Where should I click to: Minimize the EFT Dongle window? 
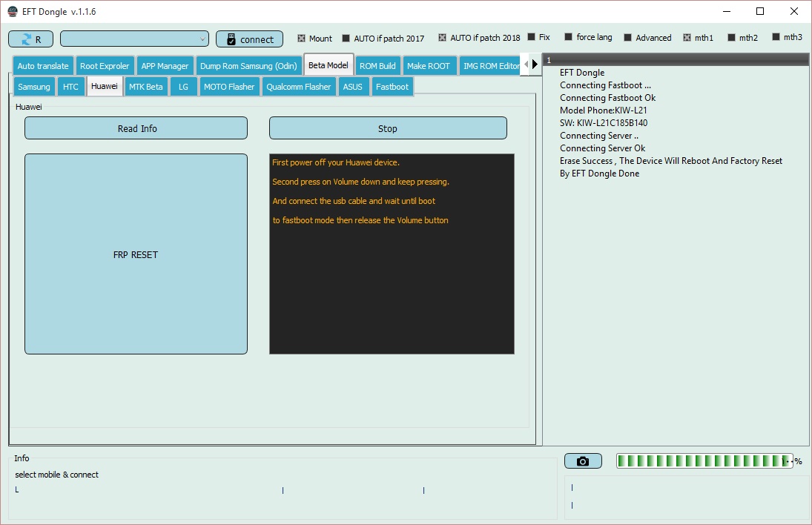pos(727,11)
